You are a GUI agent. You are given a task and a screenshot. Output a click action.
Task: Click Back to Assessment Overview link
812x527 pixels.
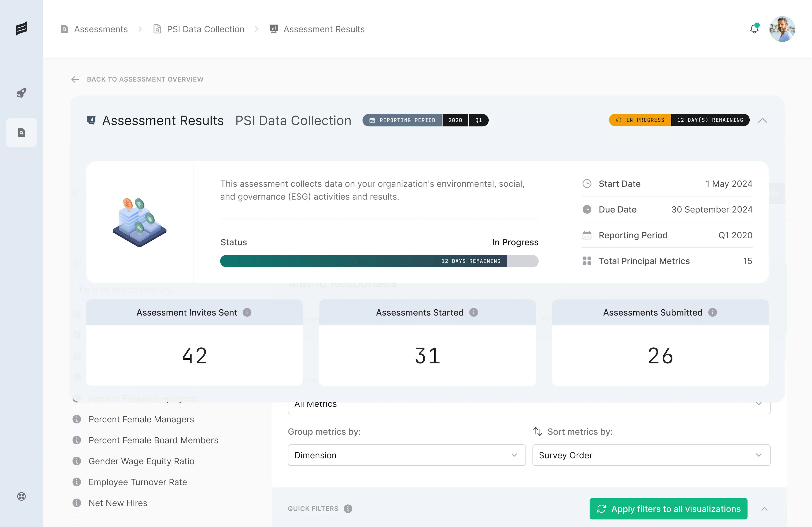[x=145, y=79]
